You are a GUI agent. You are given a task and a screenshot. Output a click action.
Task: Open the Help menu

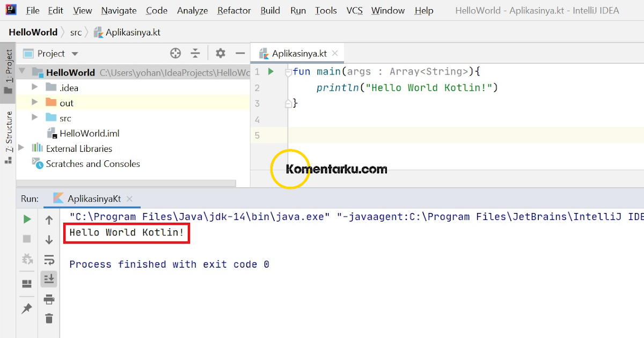click(424, 11)
